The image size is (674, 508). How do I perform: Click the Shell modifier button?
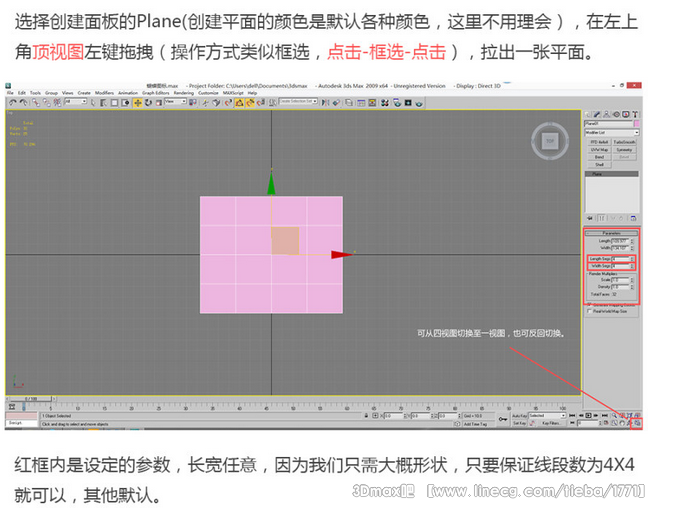599,165
